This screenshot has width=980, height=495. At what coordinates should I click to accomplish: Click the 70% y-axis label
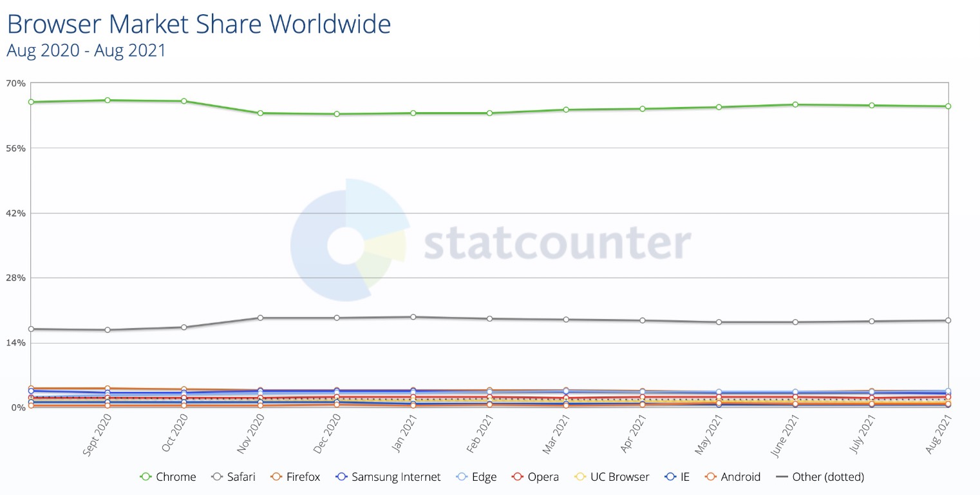[15, 83]
